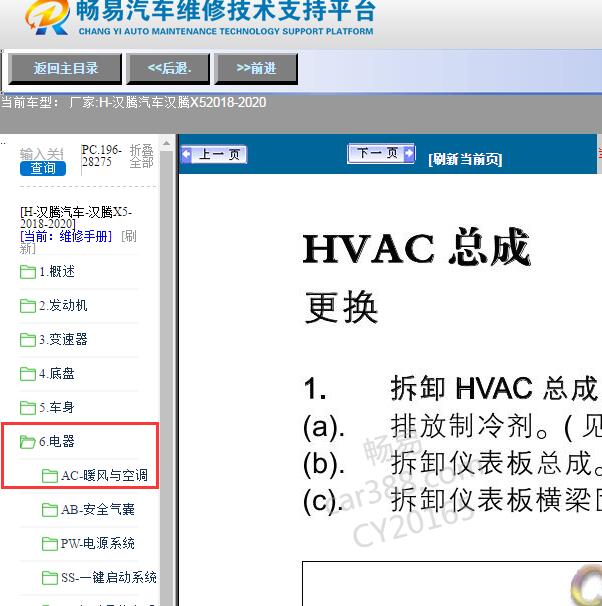Click folder icon beside 4.底盘
The width and height of the screenshot is (602, 606).
click(28, 374)
